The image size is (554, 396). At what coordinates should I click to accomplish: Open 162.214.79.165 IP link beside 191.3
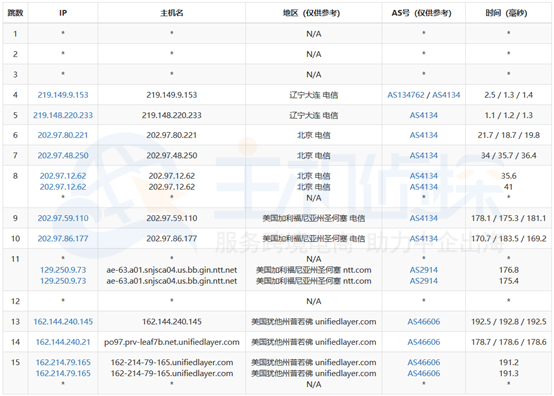[63, 373]
